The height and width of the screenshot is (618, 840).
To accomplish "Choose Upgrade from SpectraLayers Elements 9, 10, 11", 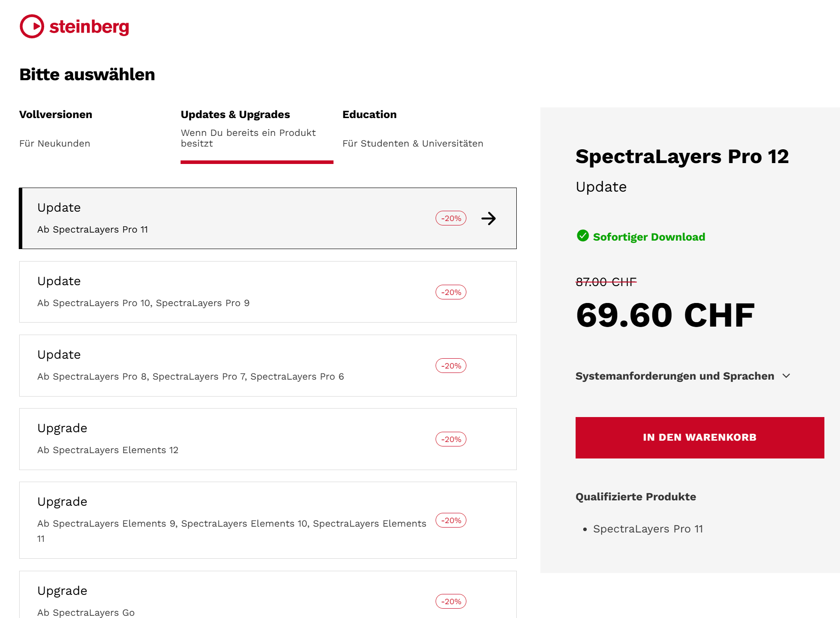I will point(268,520).
